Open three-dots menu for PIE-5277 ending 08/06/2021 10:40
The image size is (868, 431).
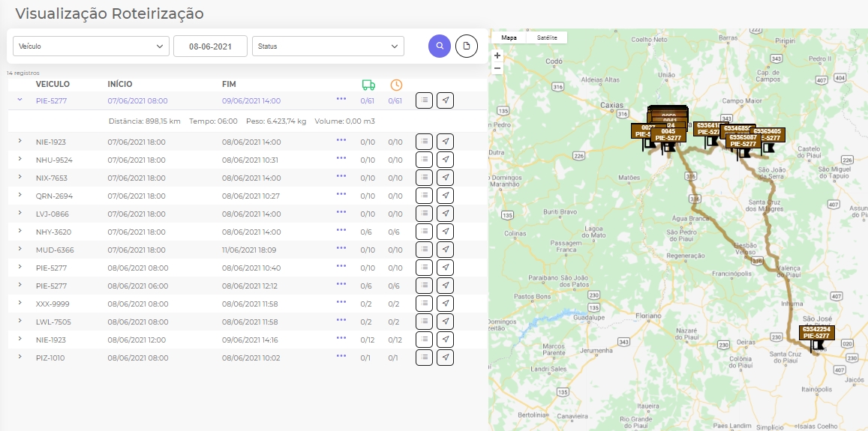pos(341,266)
